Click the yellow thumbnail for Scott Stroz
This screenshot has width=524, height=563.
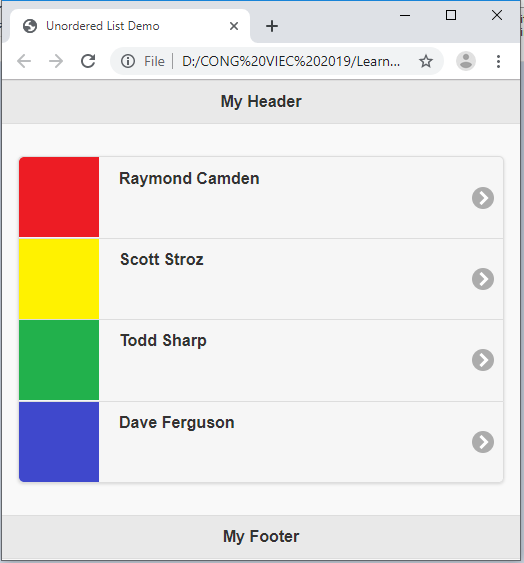click(59, 279)
